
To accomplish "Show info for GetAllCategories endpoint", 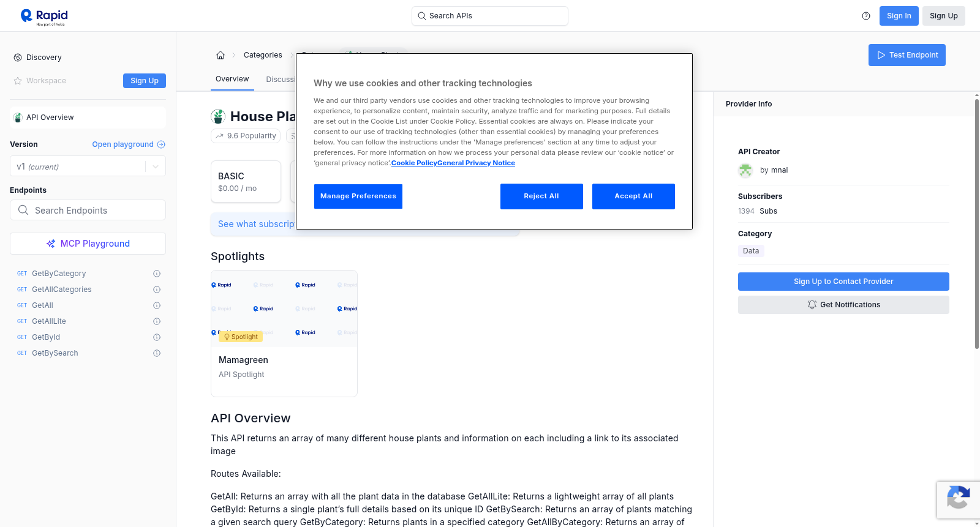I will pos(157,290).
